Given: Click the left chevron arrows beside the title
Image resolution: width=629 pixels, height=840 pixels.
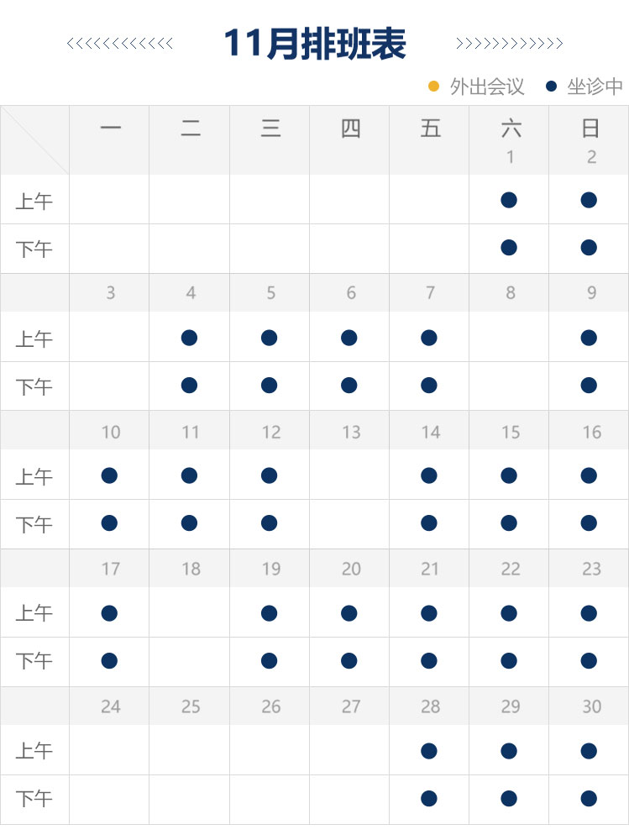Looking at the screenshot, I should coord(120,44).
